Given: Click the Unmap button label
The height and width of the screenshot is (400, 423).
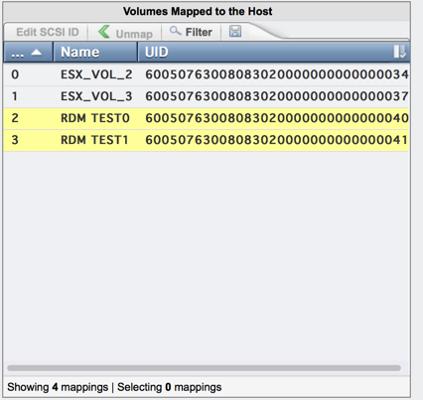Looking at the screenshot, I should click(x=134, y=34).
